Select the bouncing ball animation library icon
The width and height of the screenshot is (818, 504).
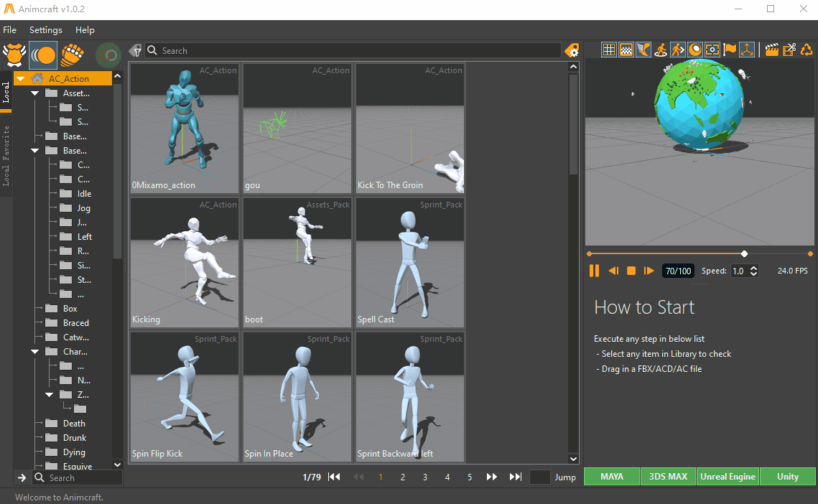coord(43,55)
